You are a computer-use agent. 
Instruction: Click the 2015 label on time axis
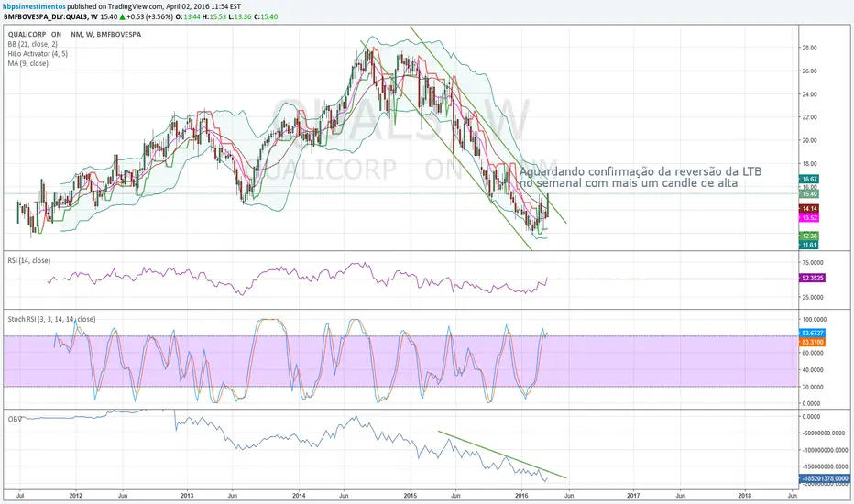[411, 496]
